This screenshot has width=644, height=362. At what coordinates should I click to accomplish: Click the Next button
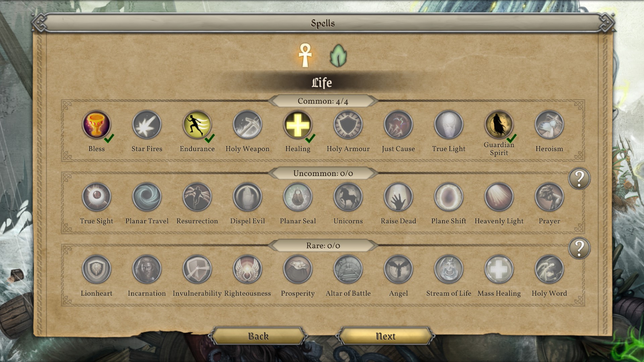[386, 336]
